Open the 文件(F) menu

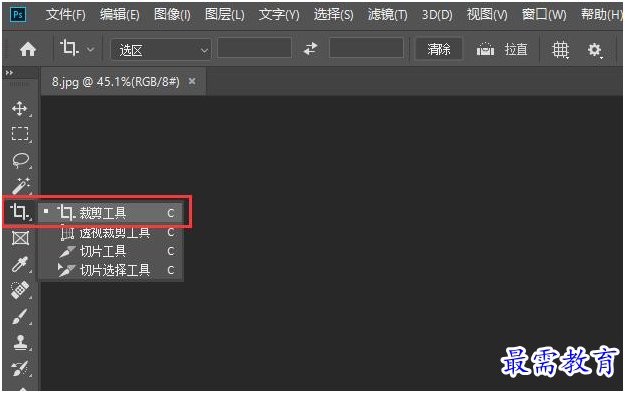pos(66,15)
